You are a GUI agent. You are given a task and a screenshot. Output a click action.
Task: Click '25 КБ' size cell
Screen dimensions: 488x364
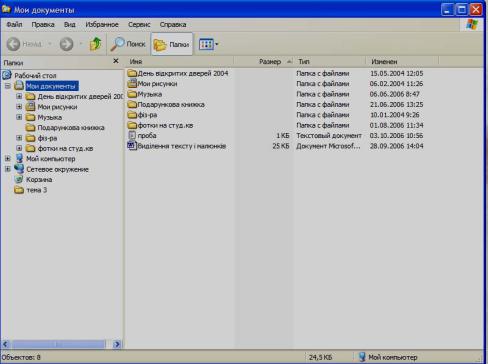[281, 146]
